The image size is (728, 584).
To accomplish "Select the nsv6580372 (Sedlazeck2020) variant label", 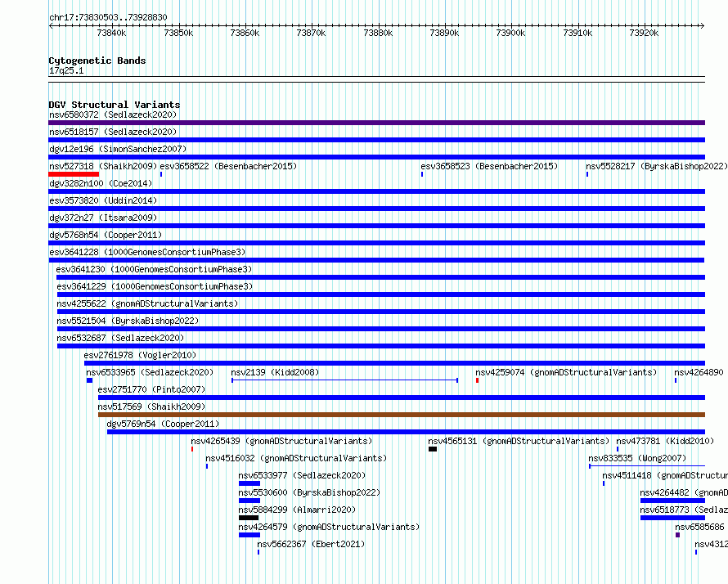I will pyautogui.click(x=113, y=115).
